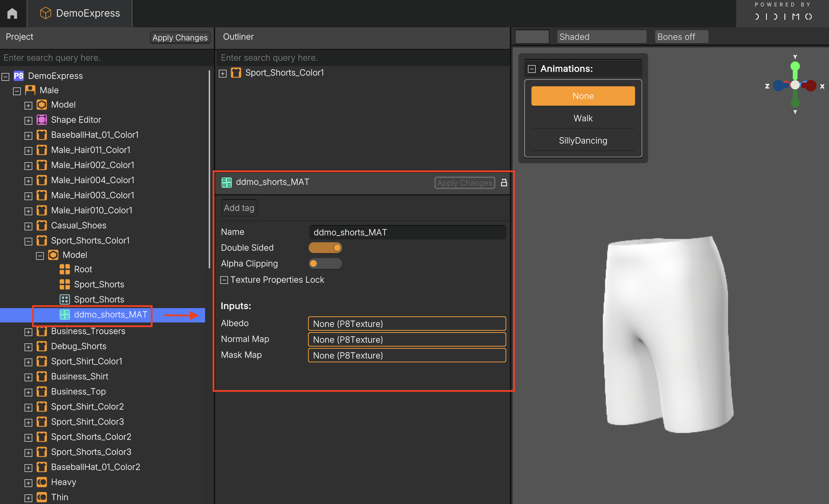829x504 pixels.
Task: Click the material icon in properties panel header
Action: click(x=226, y=182)
